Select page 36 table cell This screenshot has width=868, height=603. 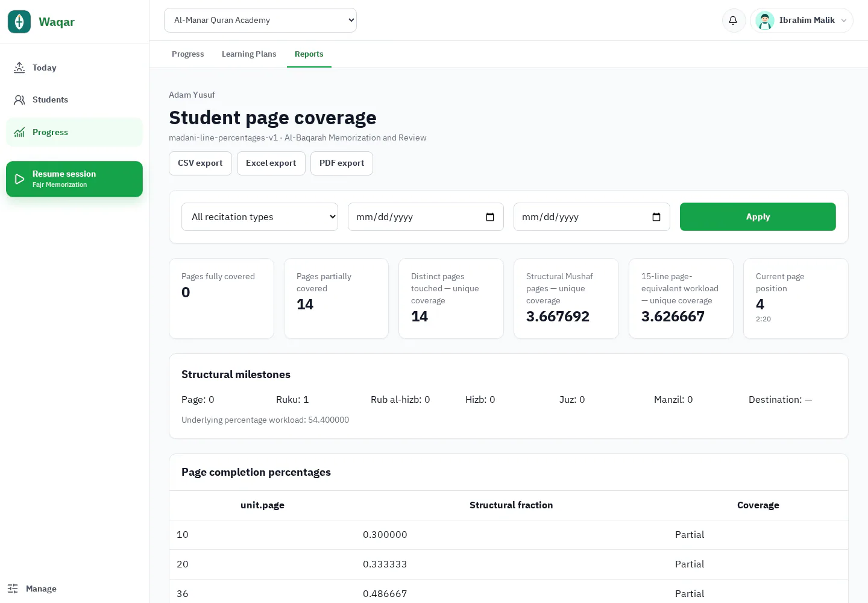coord(262,592)
